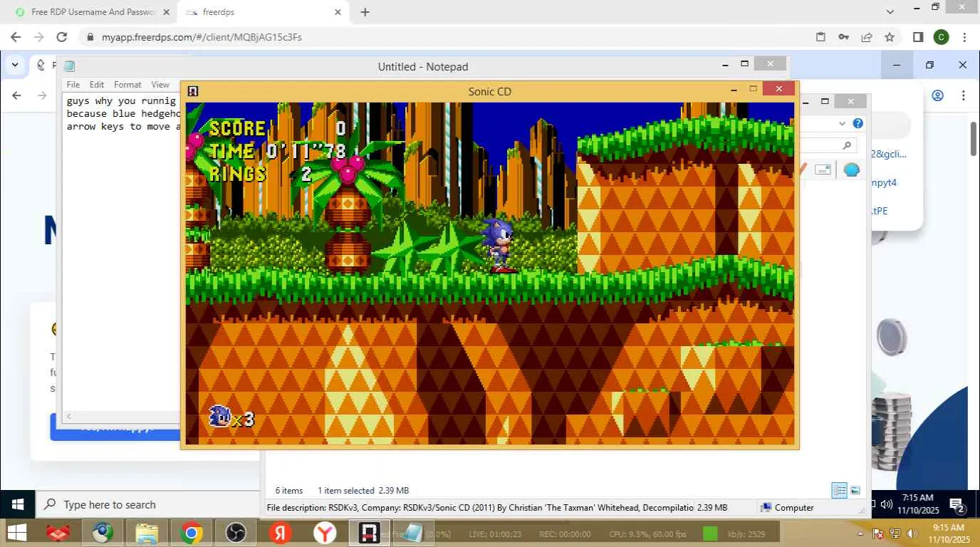Open the File menu in Notepad
This screenshot has width=980, height=547.
(73, 84)
